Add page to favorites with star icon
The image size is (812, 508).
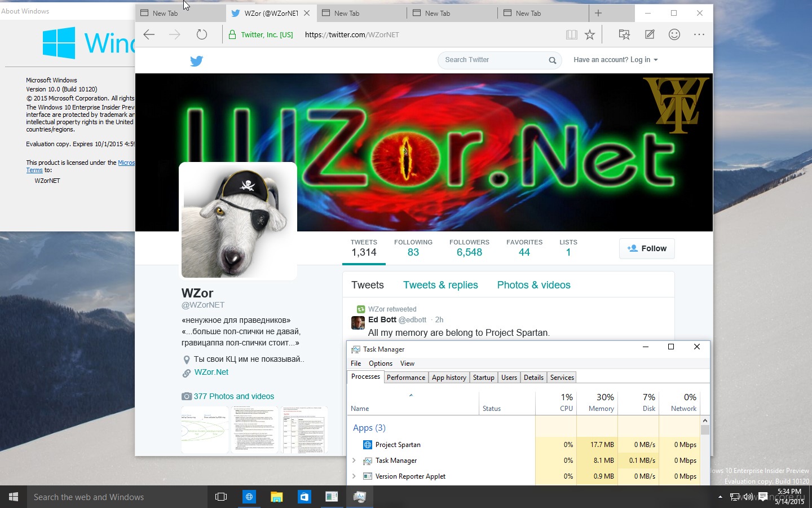tap(590, 35)
